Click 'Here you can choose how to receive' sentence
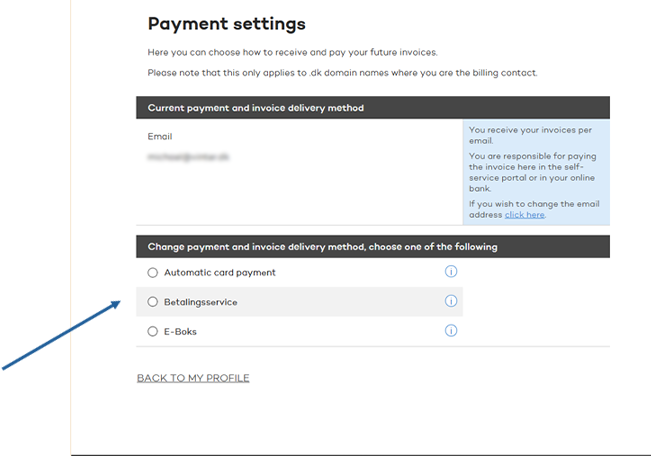Image resolution: width=651 pixels, height=456 pixels. point(293,52)
